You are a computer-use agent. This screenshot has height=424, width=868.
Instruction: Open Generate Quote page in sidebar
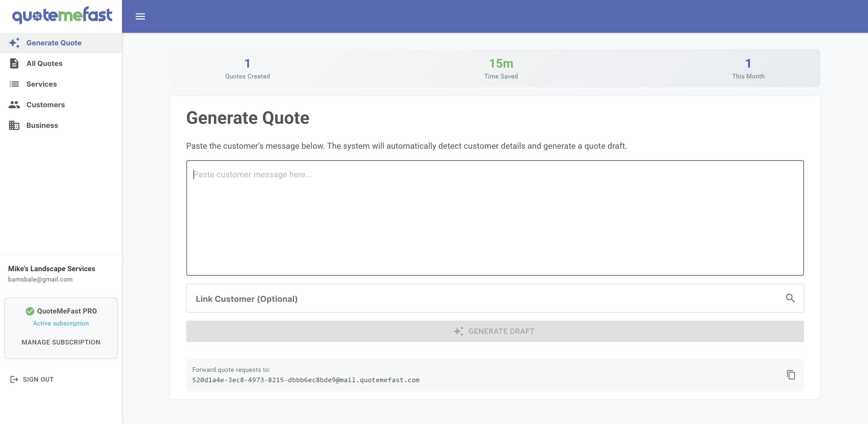(x=61, y=43)
